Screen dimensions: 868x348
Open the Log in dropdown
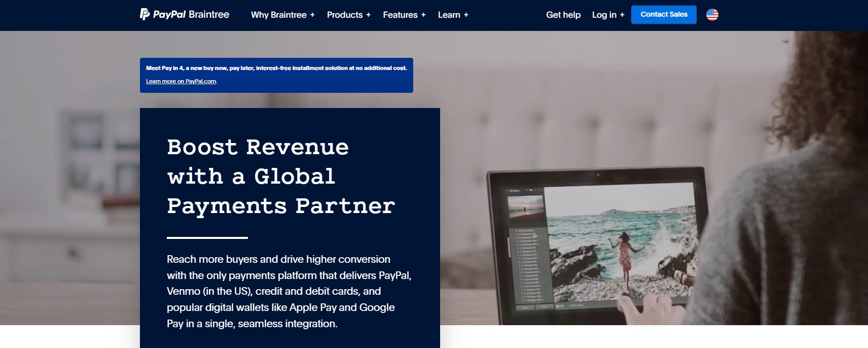pyautogui.click(x=608, y=15)
